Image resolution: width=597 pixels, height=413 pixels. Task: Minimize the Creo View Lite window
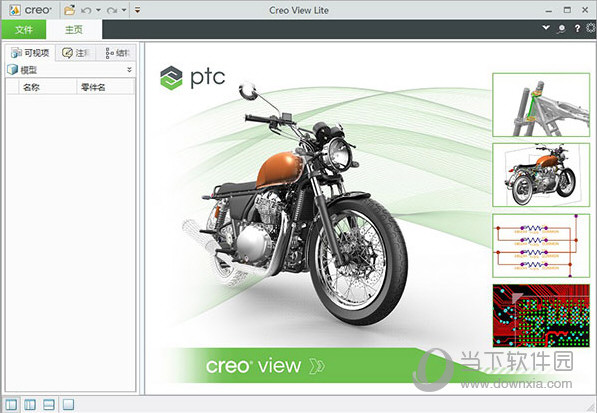[549, 11]
